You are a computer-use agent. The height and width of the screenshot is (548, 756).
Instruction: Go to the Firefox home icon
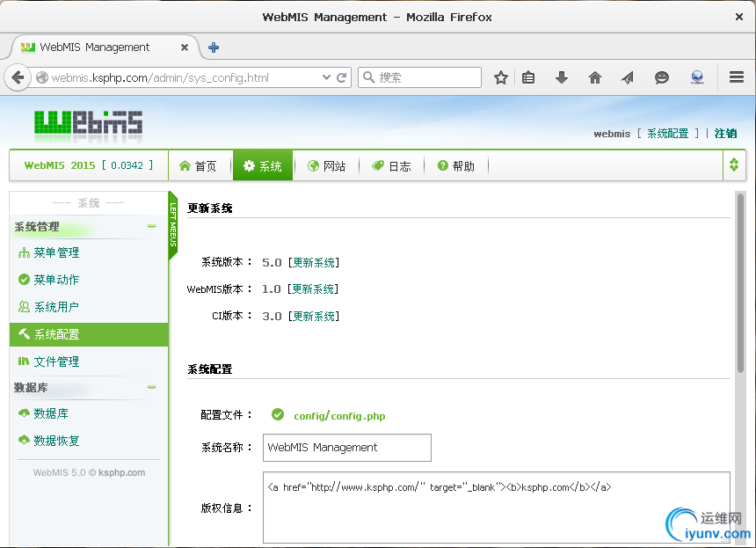[595, 77]
